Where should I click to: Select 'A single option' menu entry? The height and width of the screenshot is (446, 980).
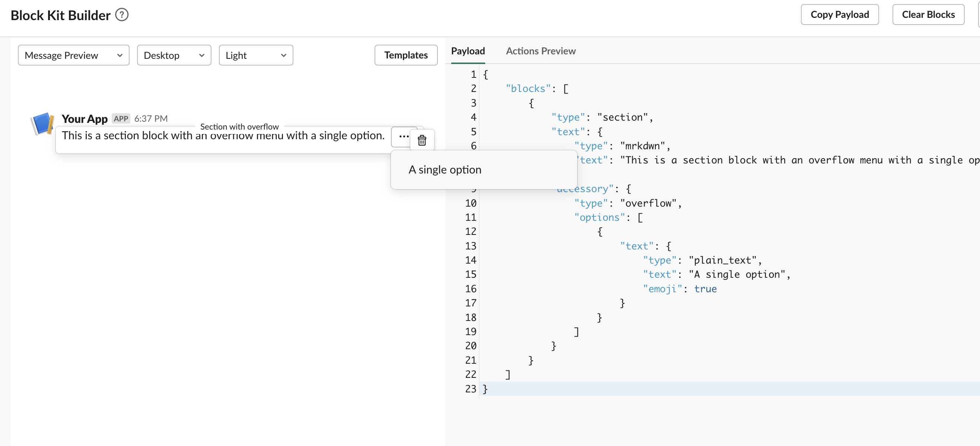point(445,170)
